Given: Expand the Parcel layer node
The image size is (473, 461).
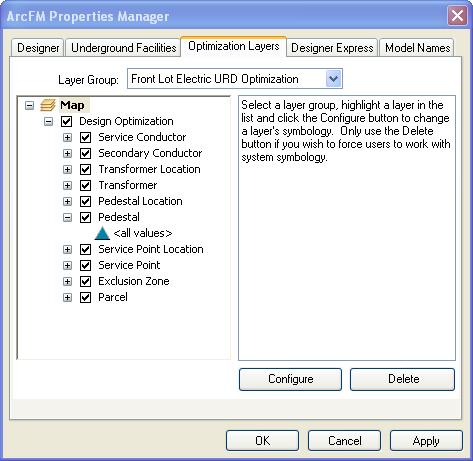Looking at the screenshot, I should [x=67, y=297].
